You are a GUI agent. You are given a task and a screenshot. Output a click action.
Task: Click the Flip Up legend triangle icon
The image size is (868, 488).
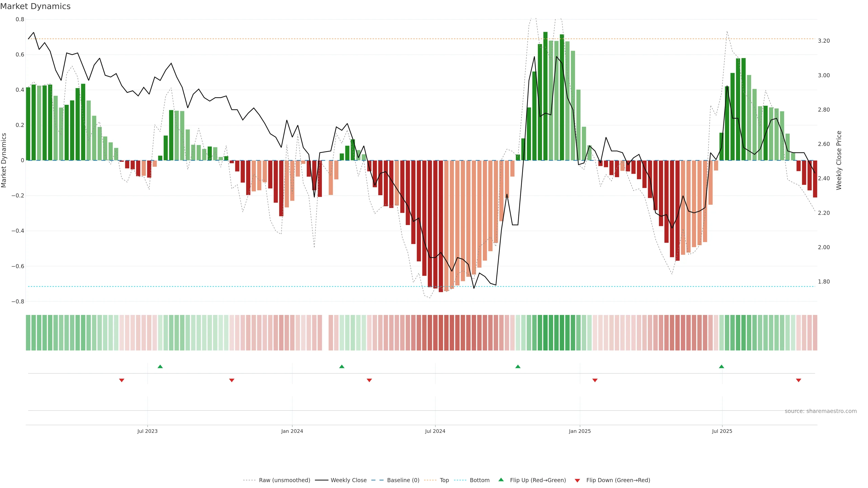(x=501, y=480)
